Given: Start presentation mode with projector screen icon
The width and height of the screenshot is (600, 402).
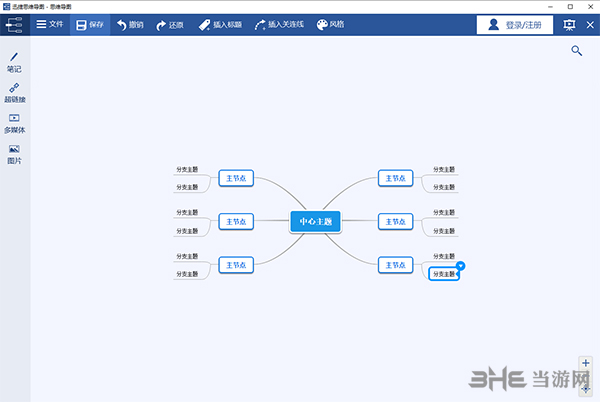Looking at the screenshot, I should pos(569,25).
